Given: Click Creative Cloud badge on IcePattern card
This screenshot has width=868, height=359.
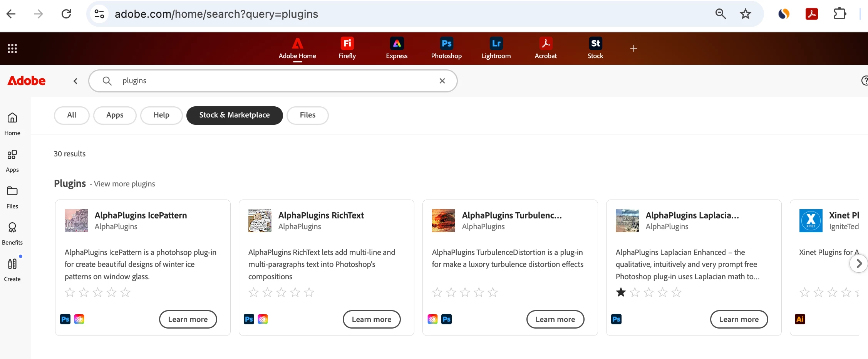Looking at the screenshot, I should pyautogui.click(x=79, y=319).
